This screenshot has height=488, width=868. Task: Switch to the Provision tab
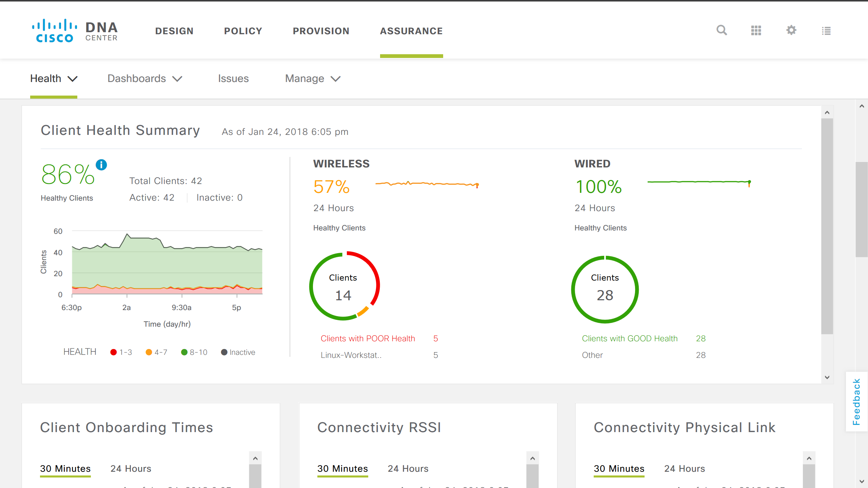click(x=321, y=31)
